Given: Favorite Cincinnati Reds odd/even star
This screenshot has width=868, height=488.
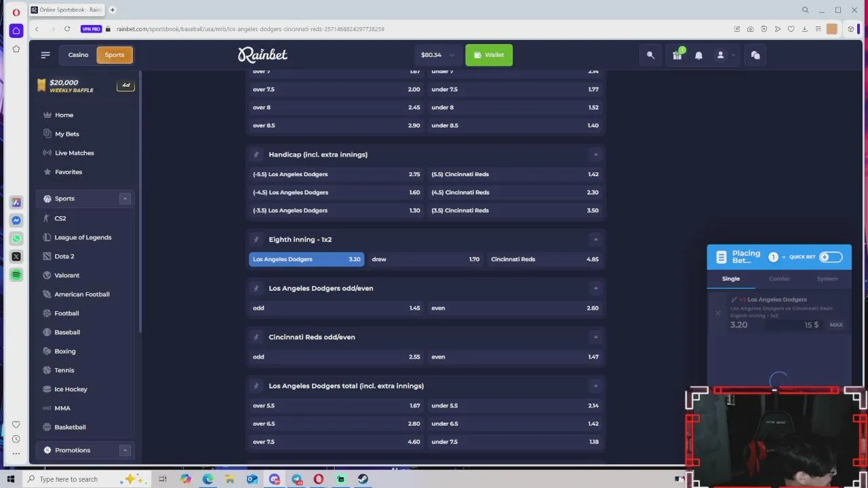Looking at the screenshot, I should point(256,337).
